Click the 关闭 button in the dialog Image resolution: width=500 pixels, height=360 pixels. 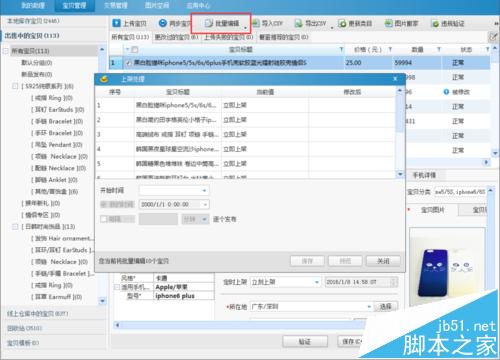[383, 261]
